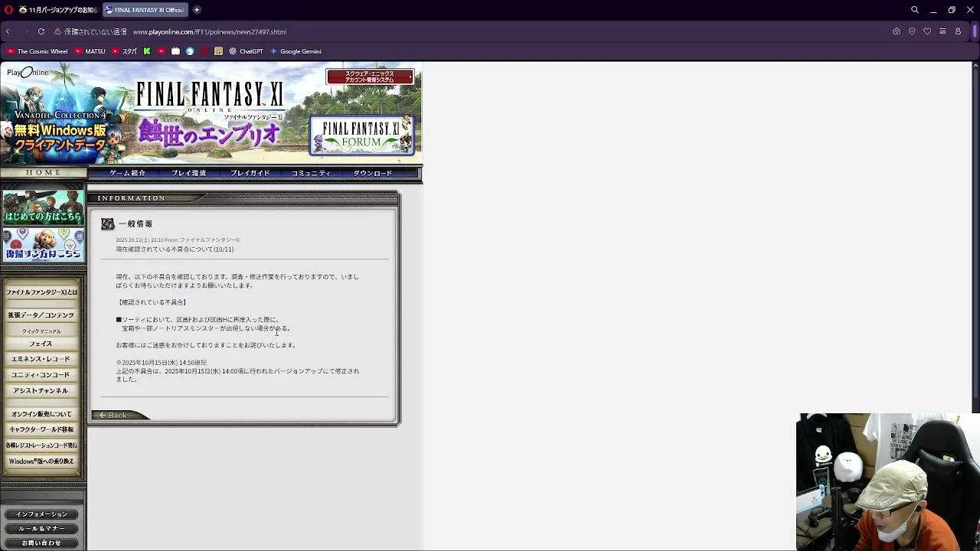
Task: Open 各種レジストレーションコード発行 link
Action: pos(41,445)
